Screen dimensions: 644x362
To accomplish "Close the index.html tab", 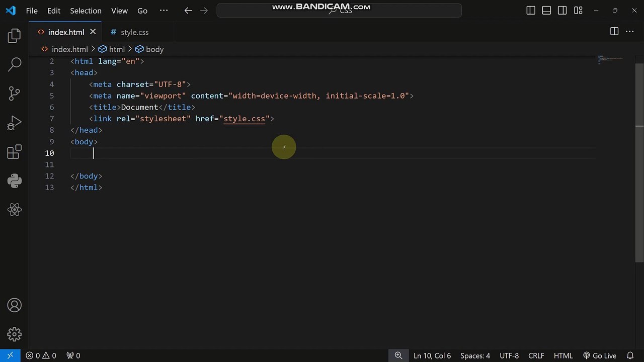I will click(93, 32).
